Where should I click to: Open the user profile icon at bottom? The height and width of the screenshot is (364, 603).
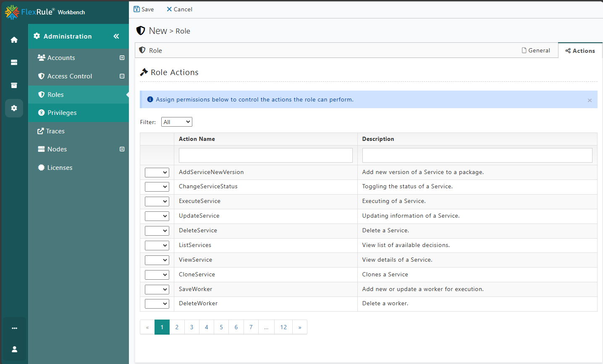[14, 349]
